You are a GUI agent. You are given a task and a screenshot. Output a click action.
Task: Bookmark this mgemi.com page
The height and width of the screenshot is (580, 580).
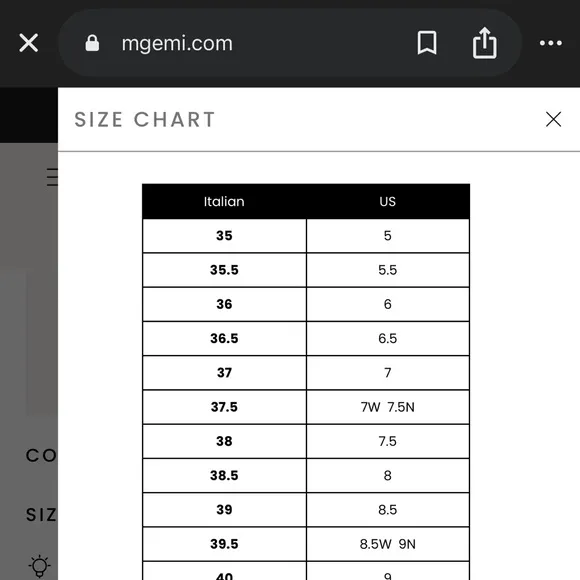[x=427, y=43]
